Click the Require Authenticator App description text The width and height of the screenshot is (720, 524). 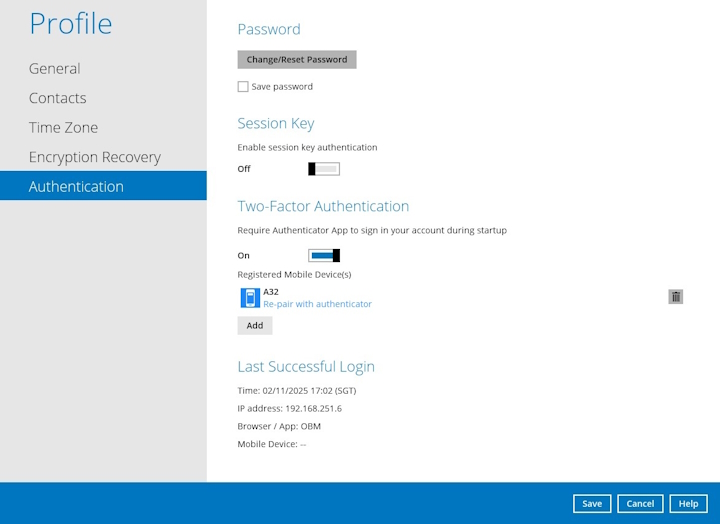tap(372, 230)
